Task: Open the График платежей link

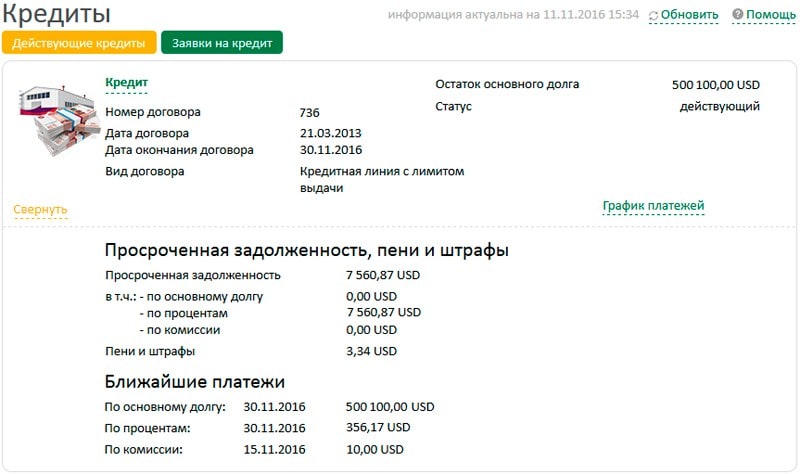Action: 653,206
